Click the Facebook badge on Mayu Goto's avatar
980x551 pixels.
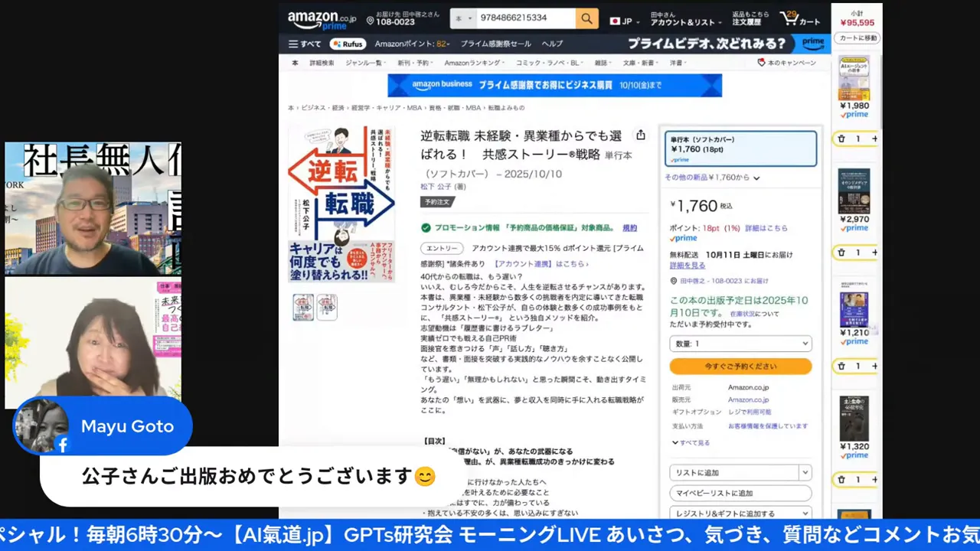point(63,444)
